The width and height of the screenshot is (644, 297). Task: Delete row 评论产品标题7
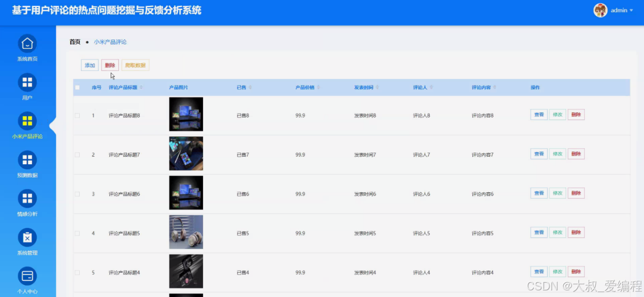(576, 154)
